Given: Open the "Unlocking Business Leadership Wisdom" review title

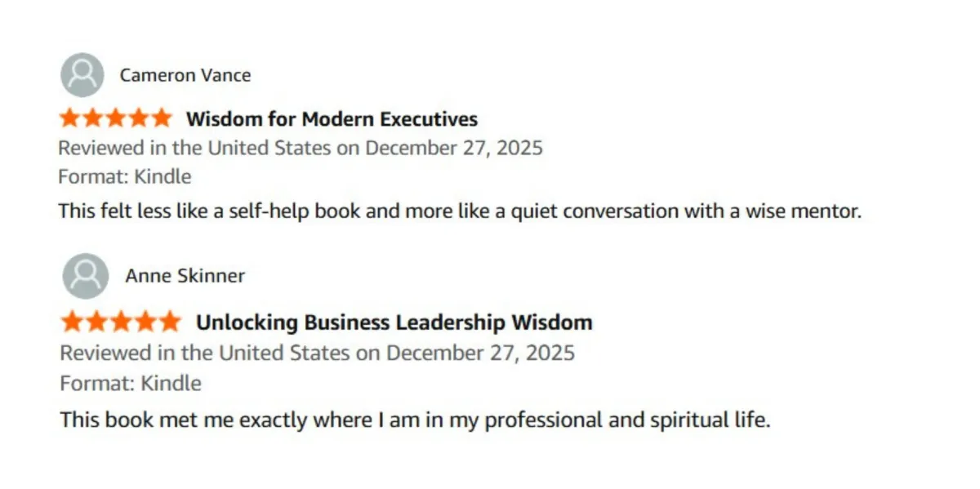Looking at the screenshot, I should click(394, 322).
